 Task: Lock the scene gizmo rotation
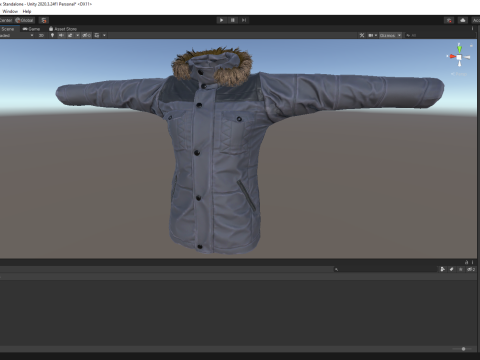tap(471, 46)
